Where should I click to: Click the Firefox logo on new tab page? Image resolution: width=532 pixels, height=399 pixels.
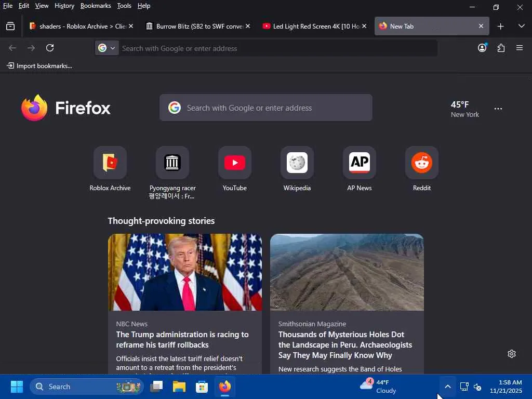(x=66, y=108)
